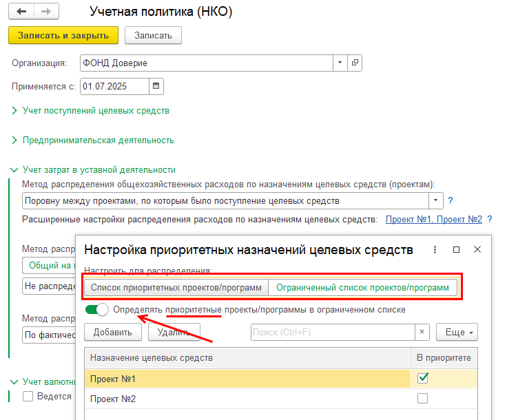Toggle the priority projects in limited list switch
Image resolution: width=507 pixels, height=420 pixels.
point(97,310)
